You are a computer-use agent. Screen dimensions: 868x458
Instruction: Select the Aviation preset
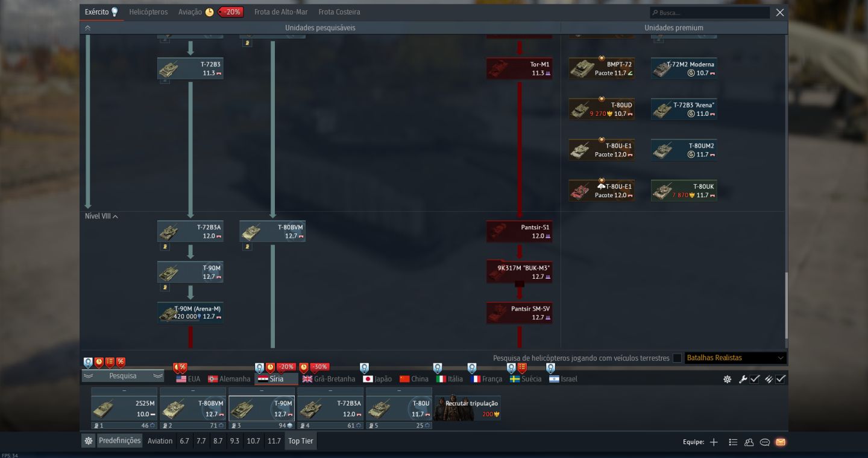pyautogui.click(x=160, y=441)
